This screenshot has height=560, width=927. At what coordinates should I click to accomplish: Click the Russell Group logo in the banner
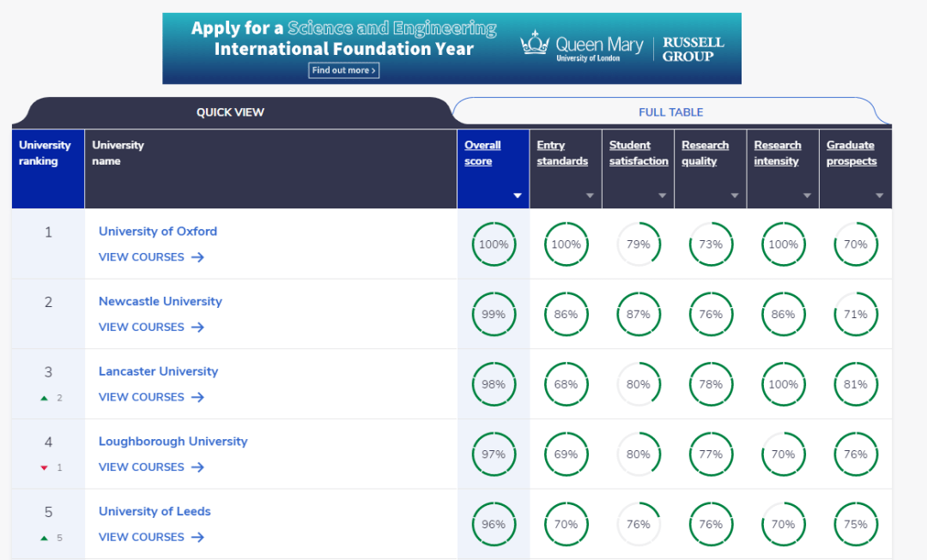[693, 49]
